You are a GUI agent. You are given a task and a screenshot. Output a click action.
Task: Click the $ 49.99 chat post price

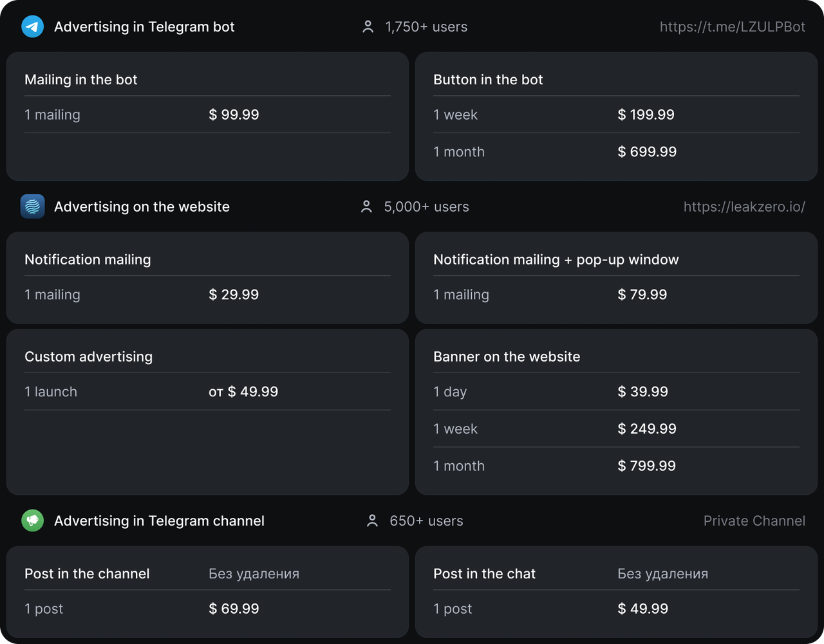[x=642, y=609]
